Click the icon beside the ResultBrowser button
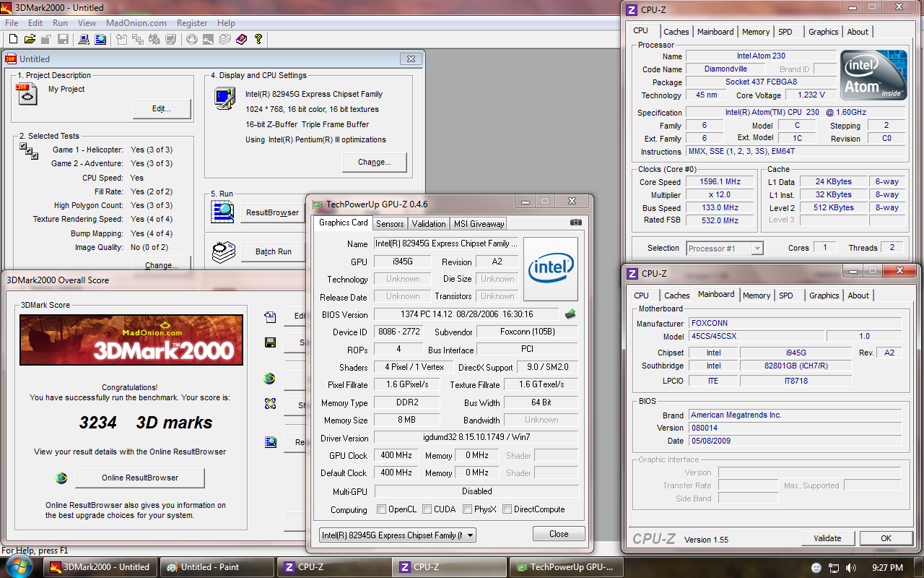 [223, 212]
